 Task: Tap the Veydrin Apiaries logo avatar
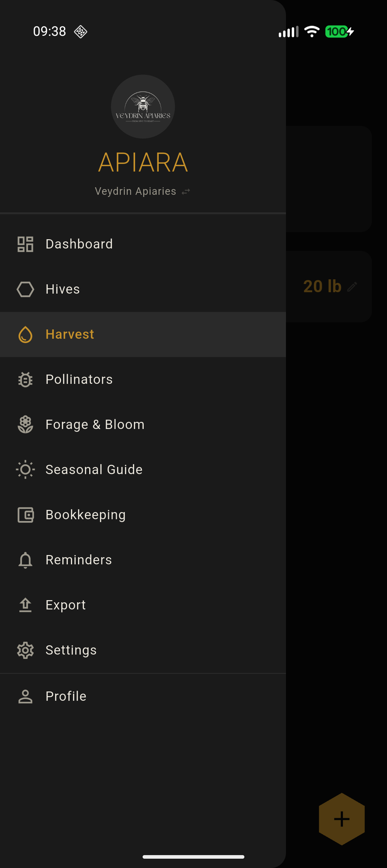pos(143,107)
